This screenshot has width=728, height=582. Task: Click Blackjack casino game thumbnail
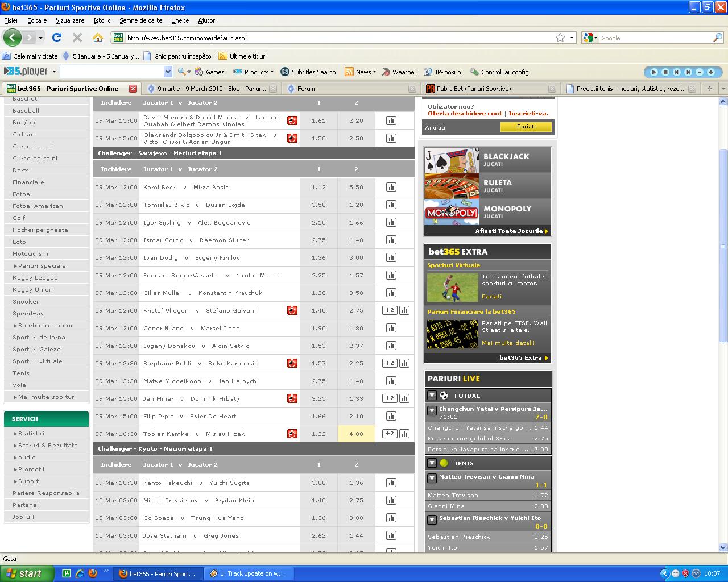[452, 160]
